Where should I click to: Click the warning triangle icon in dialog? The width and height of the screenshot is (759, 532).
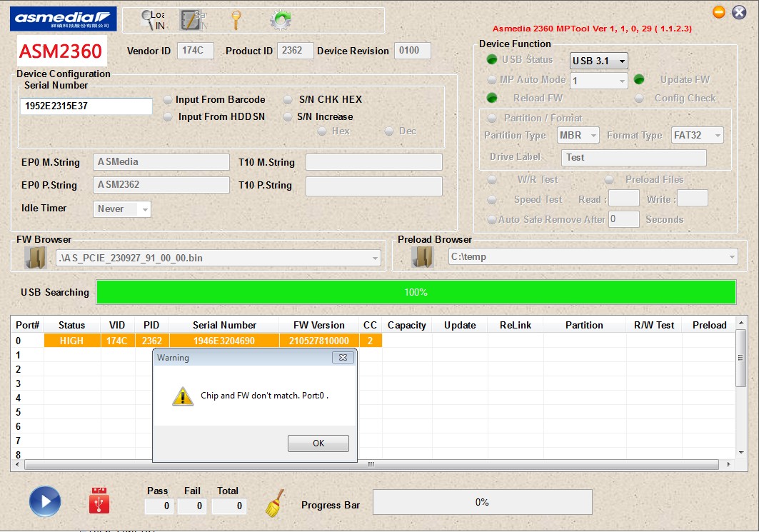(183, 396)
